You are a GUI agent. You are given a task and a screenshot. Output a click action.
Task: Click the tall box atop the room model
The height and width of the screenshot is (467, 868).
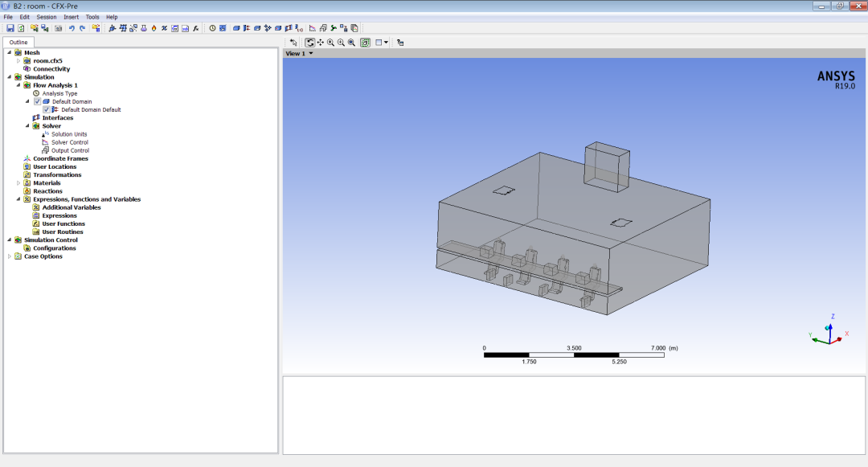click(x=608, y=166)
